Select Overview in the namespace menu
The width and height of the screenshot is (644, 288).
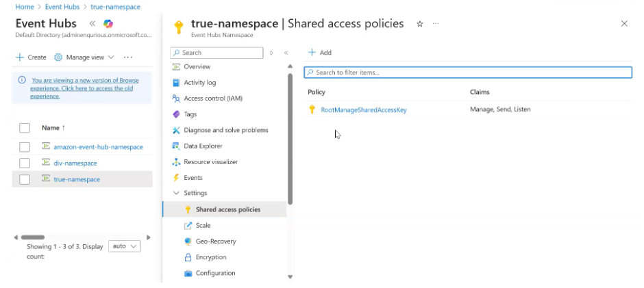[x=197, y=67]
